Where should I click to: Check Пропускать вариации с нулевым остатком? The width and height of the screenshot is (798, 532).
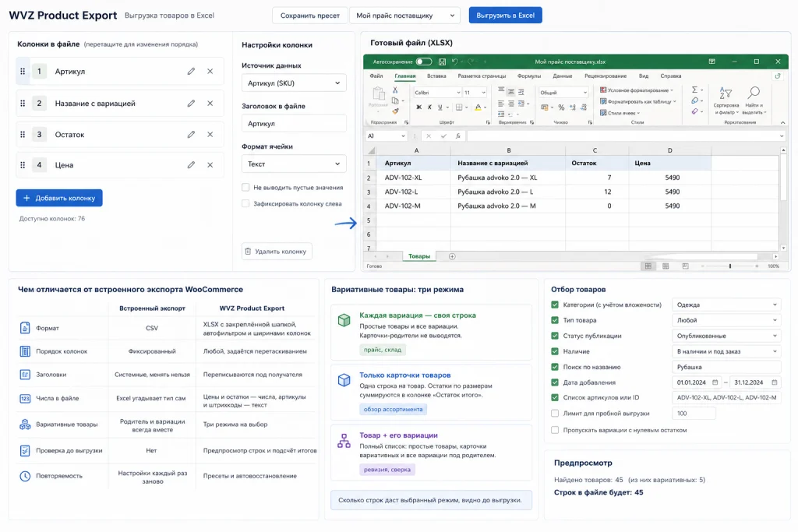(x=555, y=430)
